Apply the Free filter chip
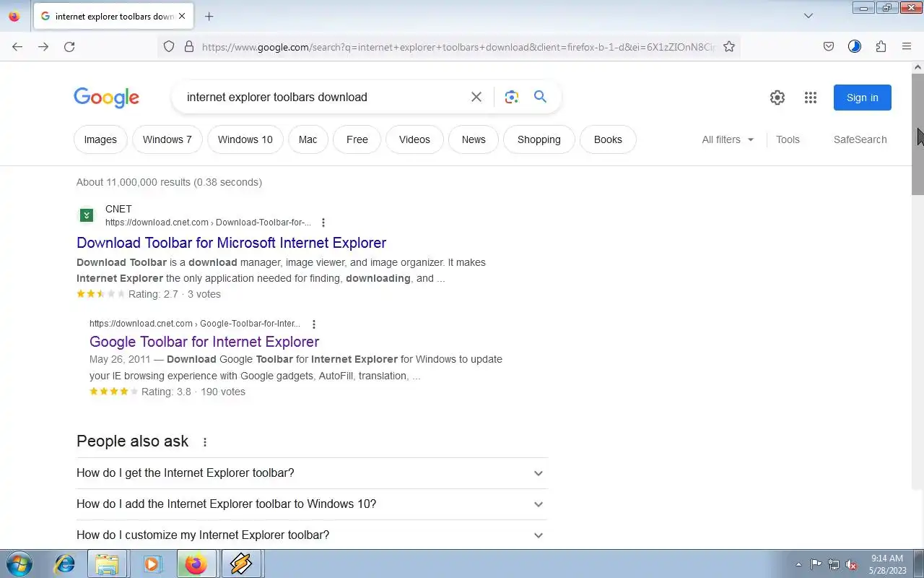This screenshot has width=924, height=578. tap(357, 139)
